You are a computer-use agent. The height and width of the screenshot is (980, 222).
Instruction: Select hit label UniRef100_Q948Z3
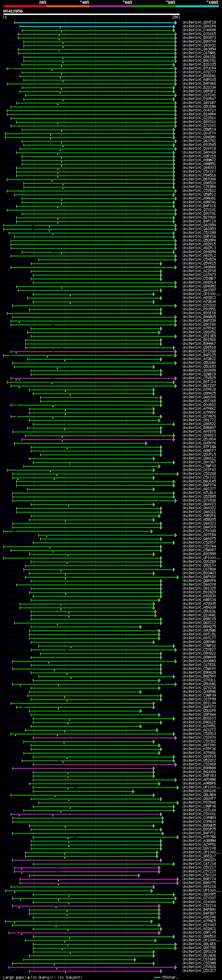click(x=199, y=436)
